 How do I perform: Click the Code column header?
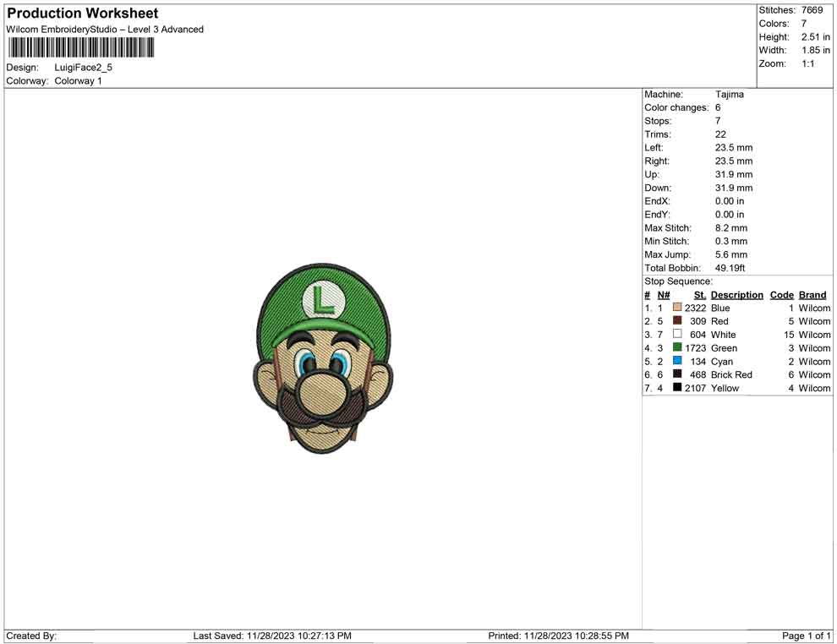click(x=782, y=295)
